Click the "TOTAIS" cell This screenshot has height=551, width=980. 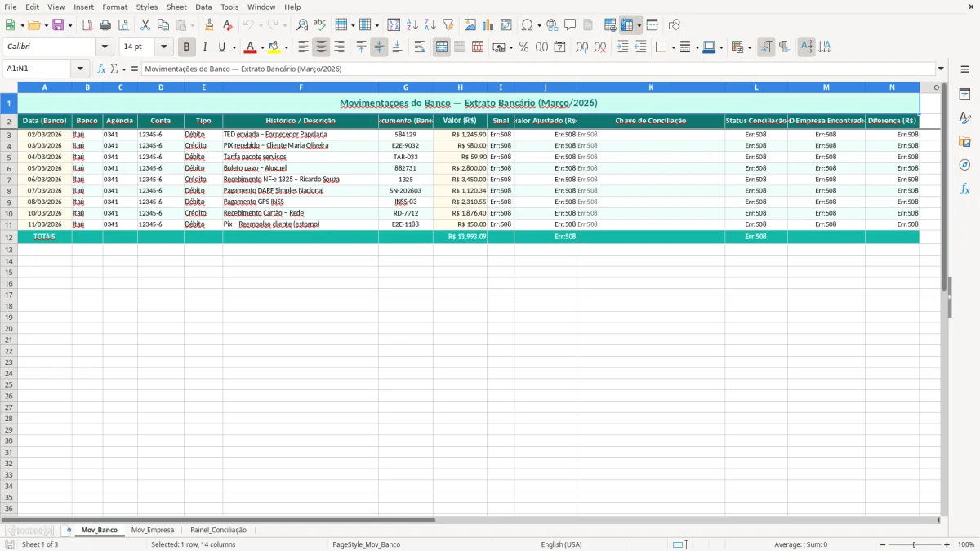click(x=44, y=237)
